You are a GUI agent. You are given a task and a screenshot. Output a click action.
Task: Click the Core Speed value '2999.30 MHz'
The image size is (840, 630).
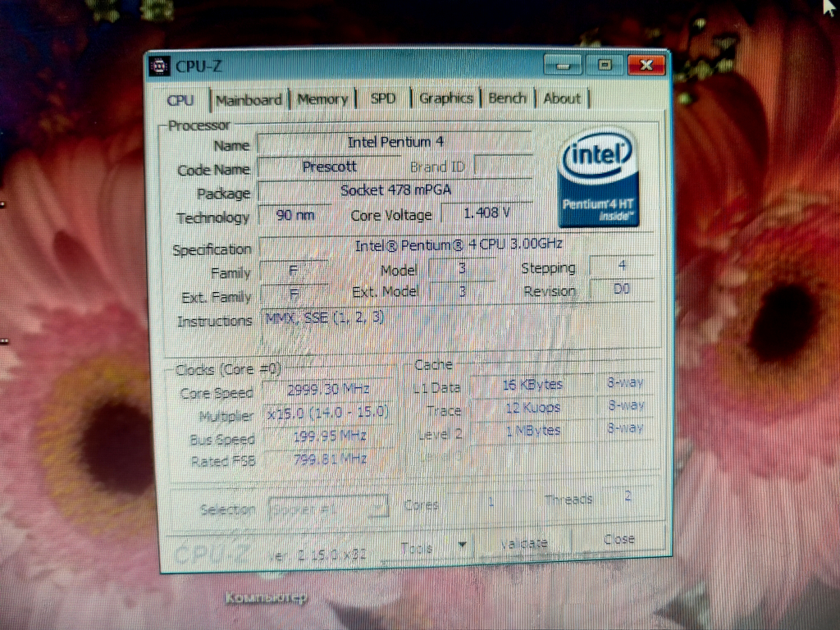(x=328, y=390)
